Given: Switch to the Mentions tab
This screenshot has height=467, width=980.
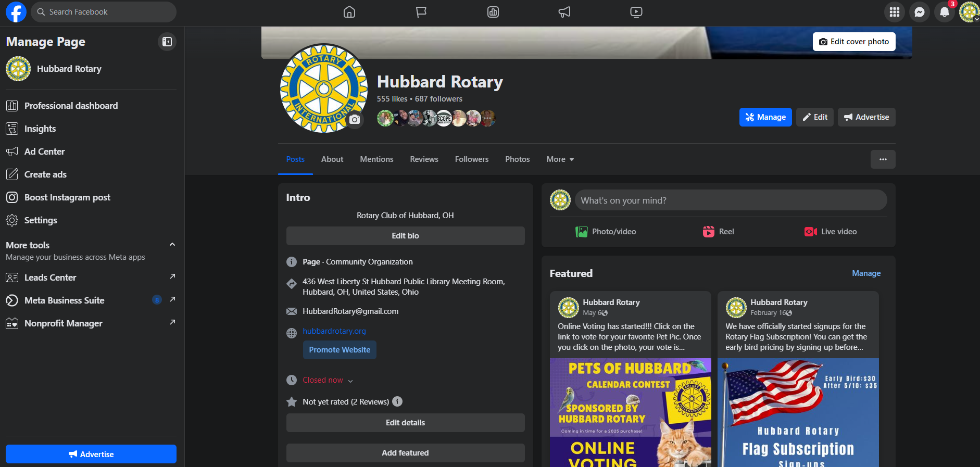Looking at the screenshot, I should pos(376,159).
